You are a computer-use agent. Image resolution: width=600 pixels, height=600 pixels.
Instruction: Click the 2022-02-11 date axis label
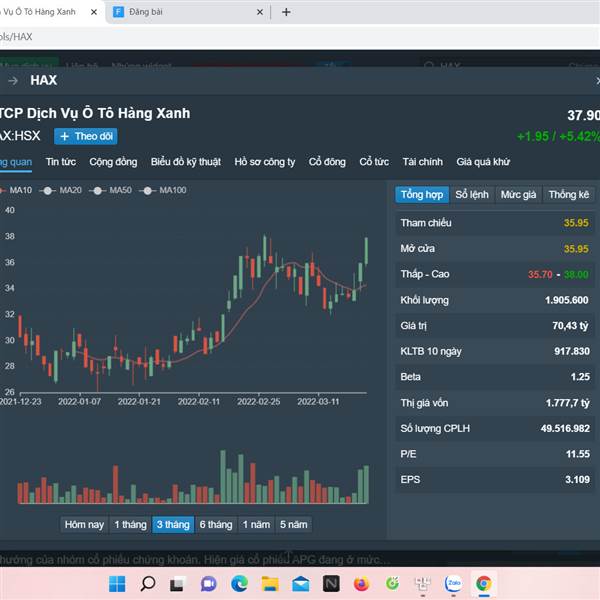coord(199,402)
